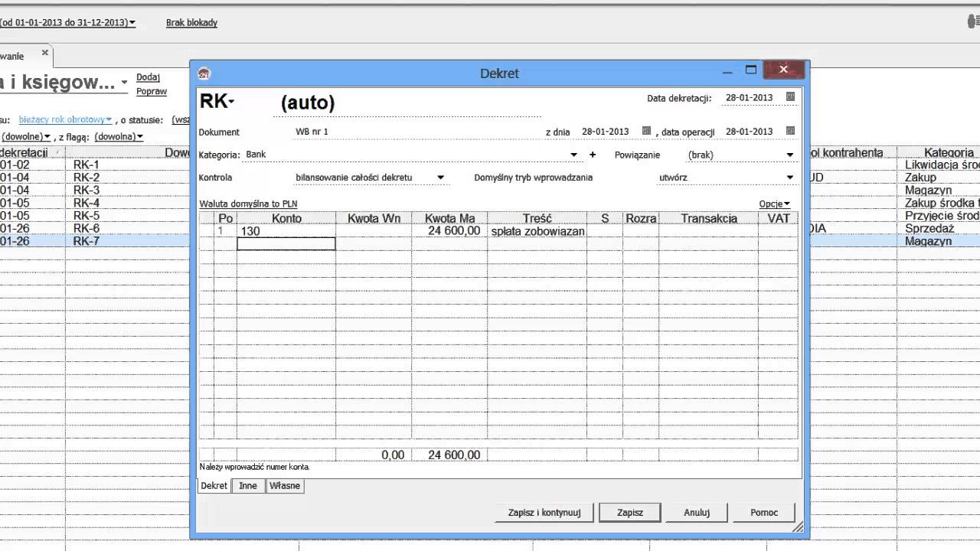
Task: Expand the Kategoria Bank dropdown
Action: tap(573, 155)
